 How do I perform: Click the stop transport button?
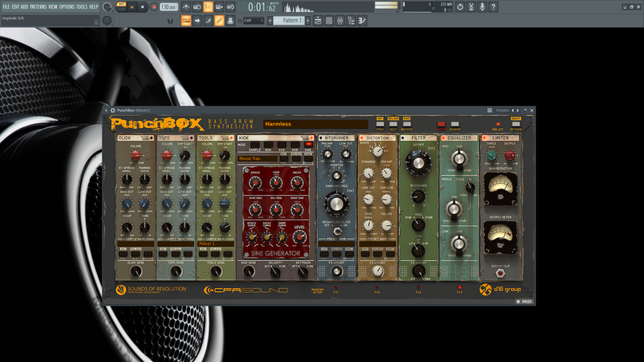[x=142, y=7]
